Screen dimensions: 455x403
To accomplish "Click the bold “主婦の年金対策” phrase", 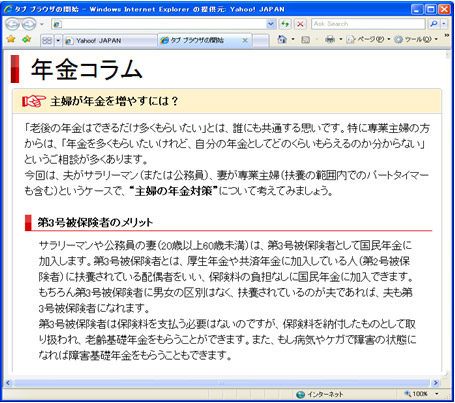I will point(173,191).
